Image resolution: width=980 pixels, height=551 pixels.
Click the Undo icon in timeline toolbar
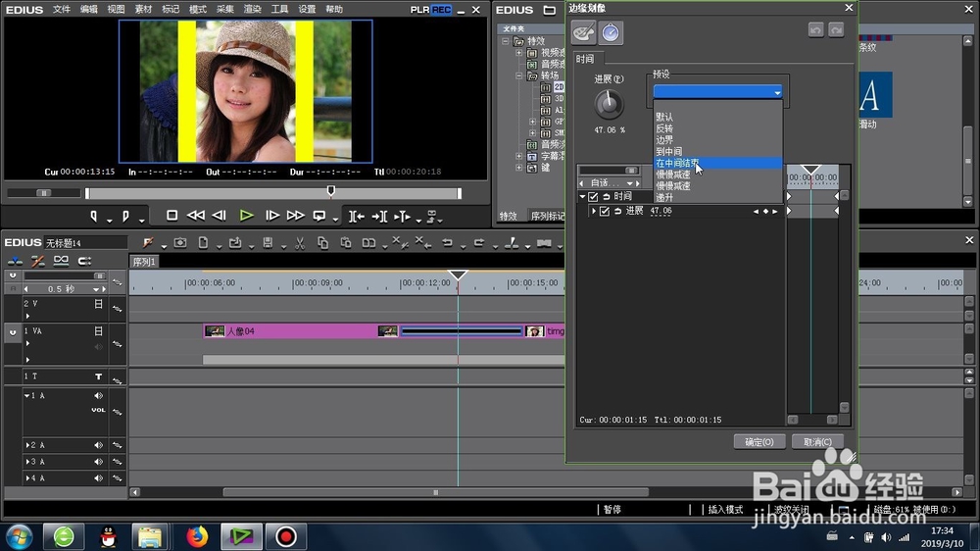447,243
